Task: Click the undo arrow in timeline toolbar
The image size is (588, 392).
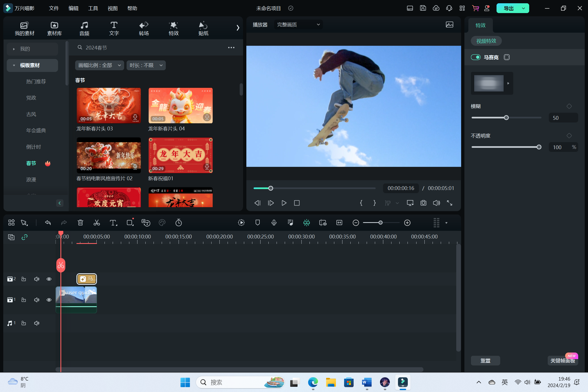Action: pyautogui.click(x=48, y=223)
